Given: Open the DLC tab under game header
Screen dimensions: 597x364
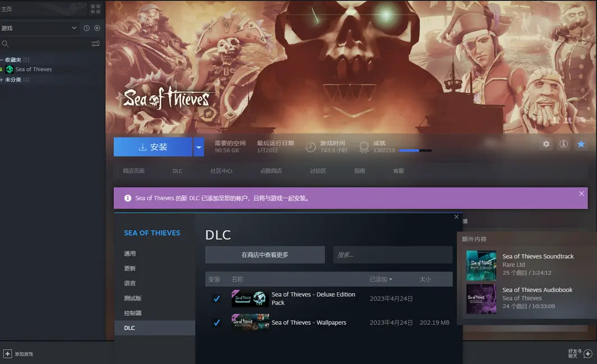Looking at the screenshot, I should point(177,171).
